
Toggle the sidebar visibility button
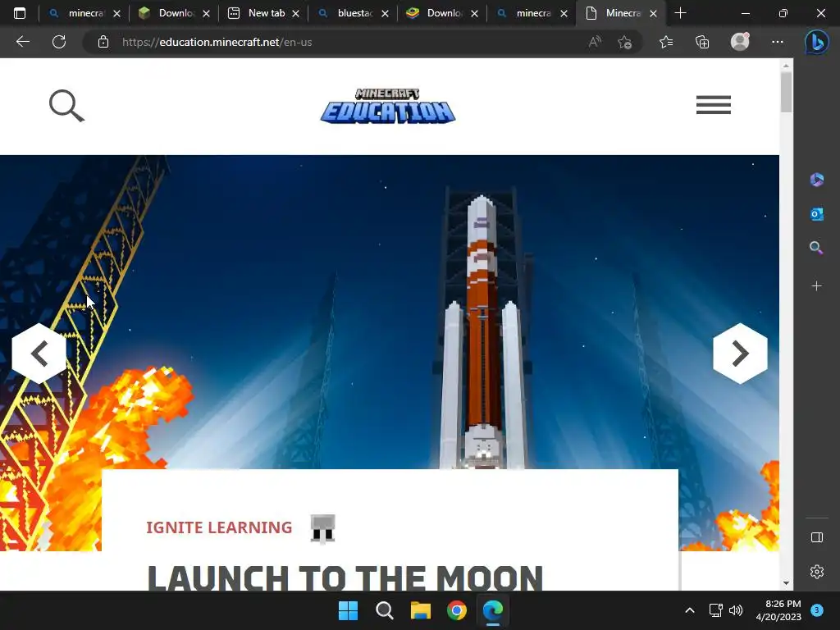pos(816,537)
